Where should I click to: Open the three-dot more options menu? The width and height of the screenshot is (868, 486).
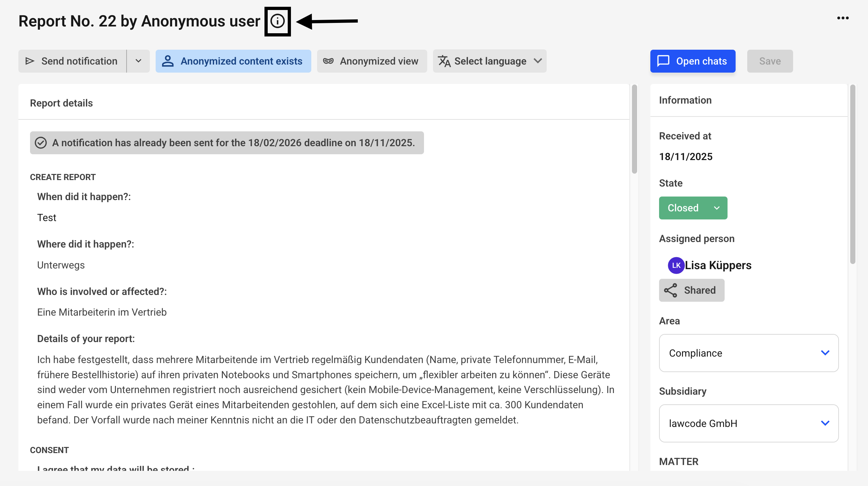point(842,18)
